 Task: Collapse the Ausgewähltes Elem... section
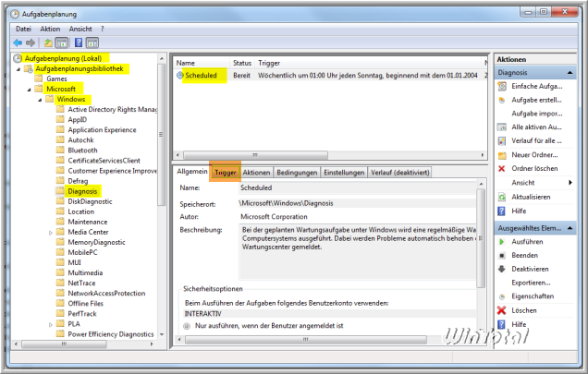(570, 228)
